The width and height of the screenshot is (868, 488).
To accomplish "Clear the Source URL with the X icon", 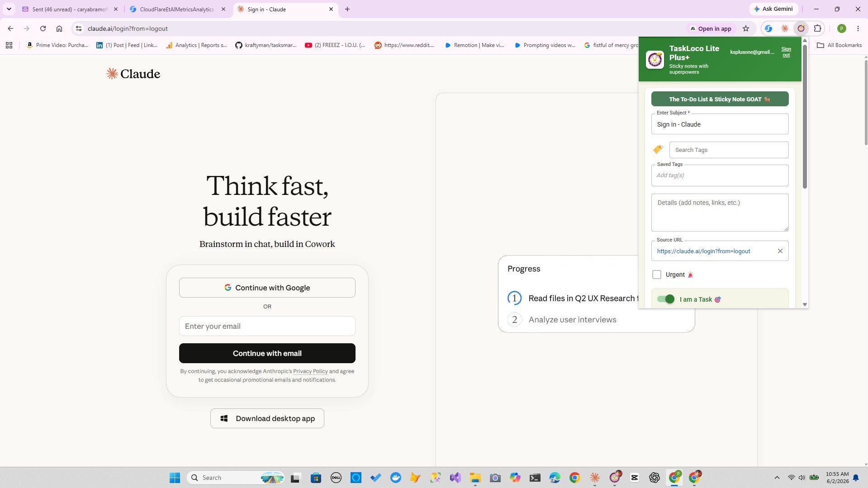I will pos(780,251).
